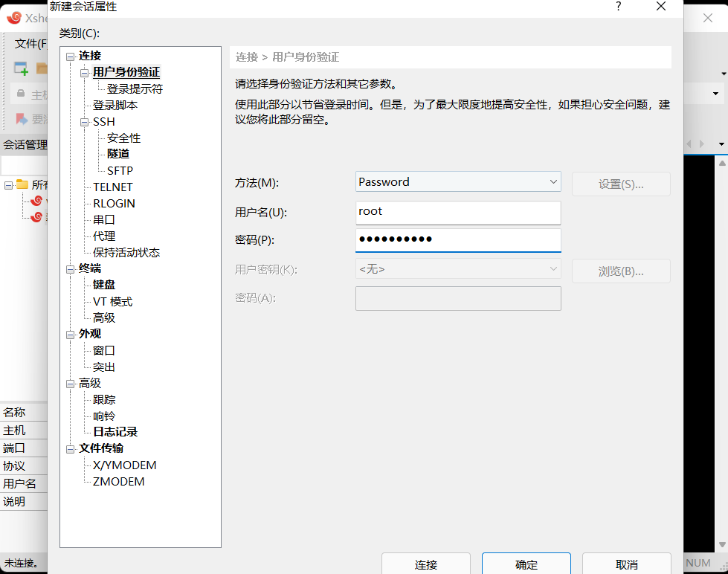Select 高级 under the 终端 node
728x574 pixels.
coord(103,317)
